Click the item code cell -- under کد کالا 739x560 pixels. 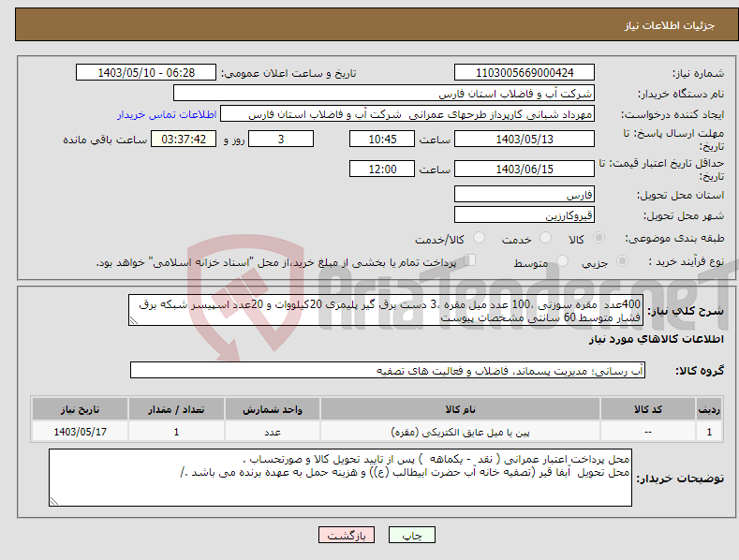(x=648, y=432)
